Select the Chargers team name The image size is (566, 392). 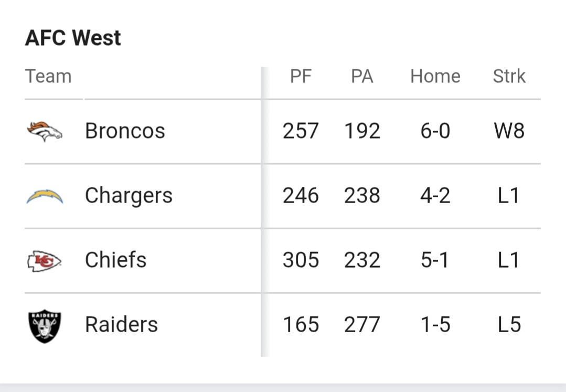click(x=129, y=195)
